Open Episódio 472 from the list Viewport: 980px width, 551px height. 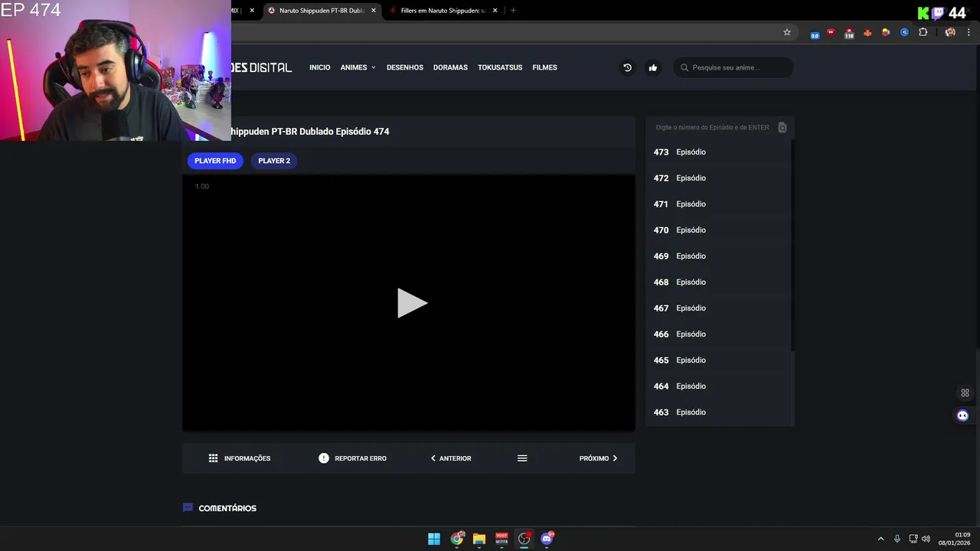pos(719,178)
